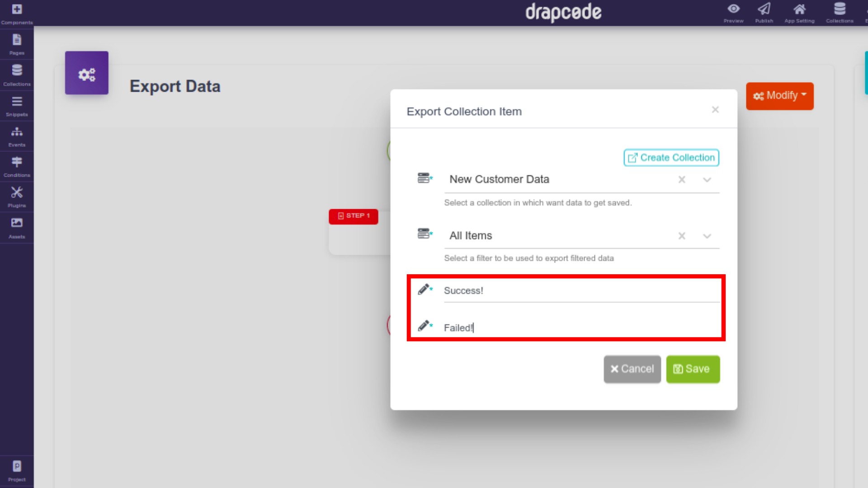Open the Snippets section

(17, 106)
